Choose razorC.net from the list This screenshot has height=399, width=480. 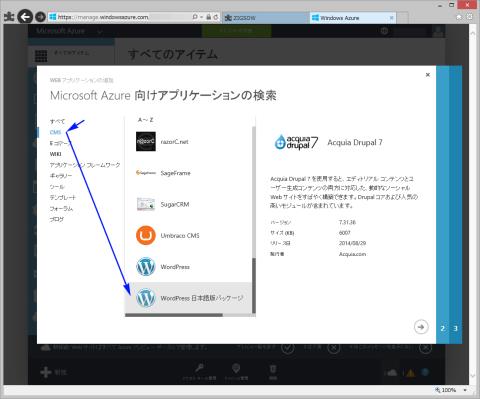188,142
